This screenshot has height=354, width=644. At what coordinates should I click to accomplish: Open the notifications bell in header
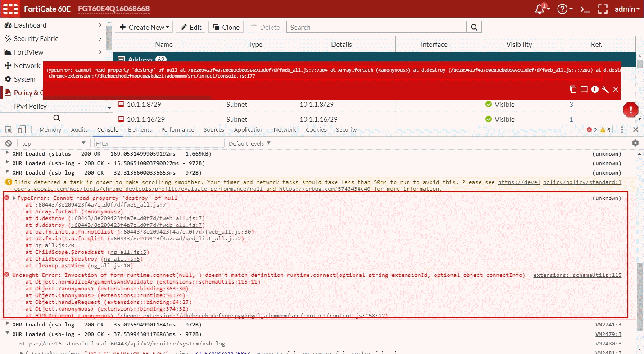tap(540, 9)
